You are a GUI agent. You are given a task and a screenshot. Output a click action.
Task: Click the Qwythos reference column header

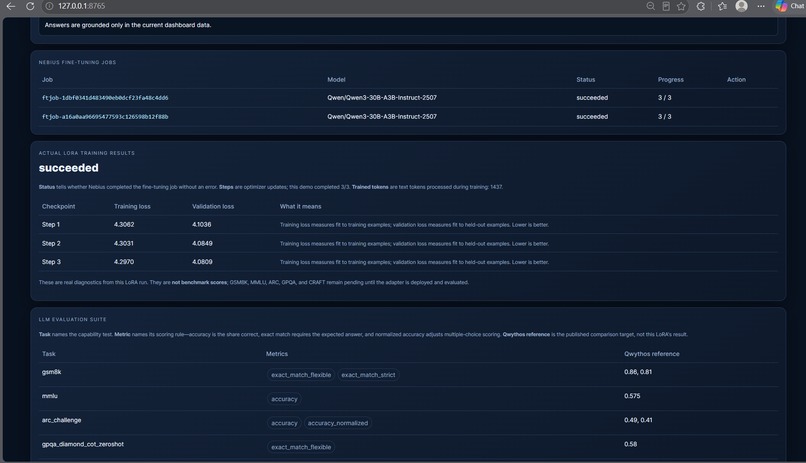point(651,354)
